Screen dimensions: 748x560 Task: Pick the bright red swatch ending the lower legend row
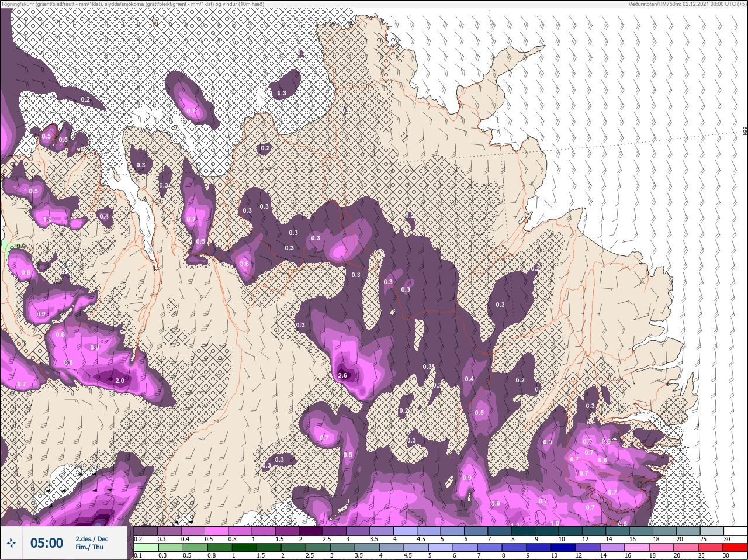pos(735,548)
